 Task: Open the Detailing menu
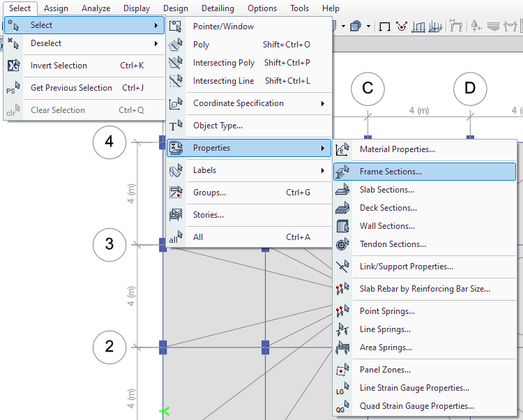click(218, 8)
